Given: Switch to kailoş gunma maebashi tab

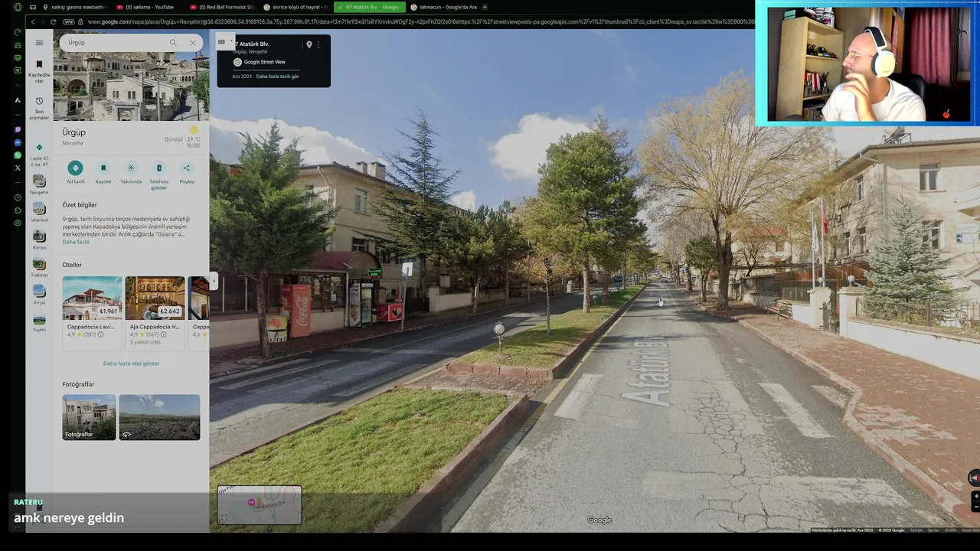Looking at the screenshot, I should click(x=74, y=7).
